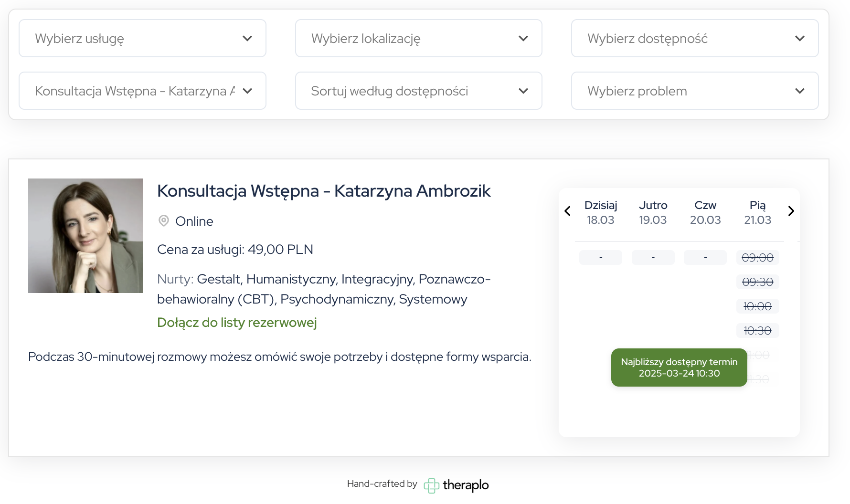Open the Wybierz usługę dropdown
The height and width of the screenshot is (504, 850).
click(x=142, y=38)
